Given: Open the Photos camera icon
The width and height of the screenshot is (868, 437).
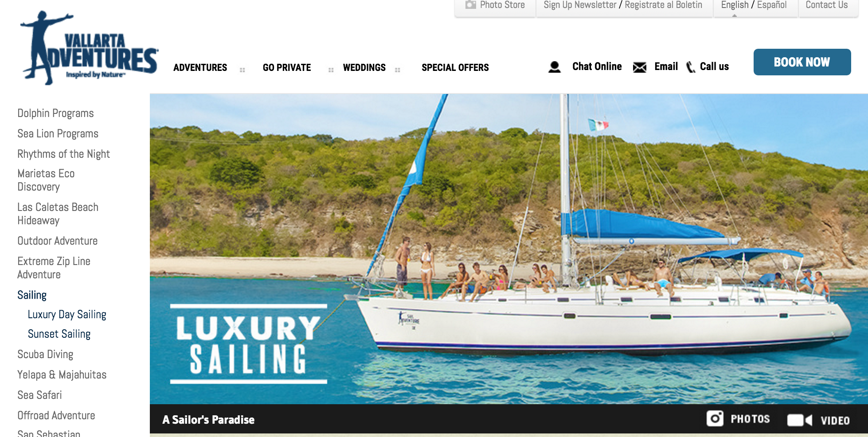Looking at the screenshot, I should click(x=715, y=418).
